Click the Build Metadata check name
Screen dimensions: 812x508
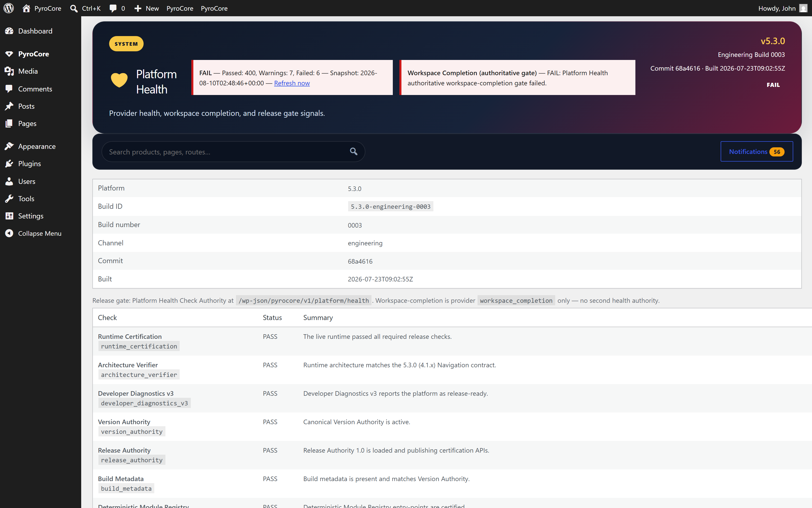click(x=121, y=479)
